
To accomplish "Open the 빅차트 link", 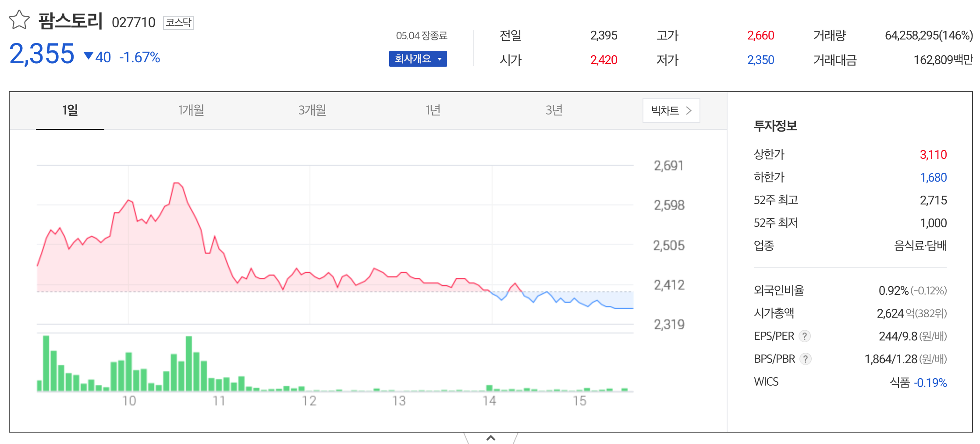I will tap(671, 111).
